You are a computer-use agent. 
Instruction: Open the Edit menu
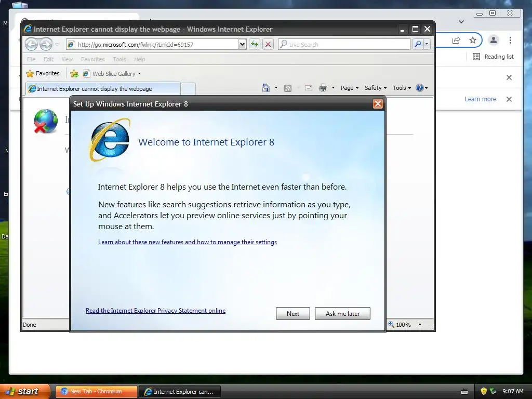[48, 59]
